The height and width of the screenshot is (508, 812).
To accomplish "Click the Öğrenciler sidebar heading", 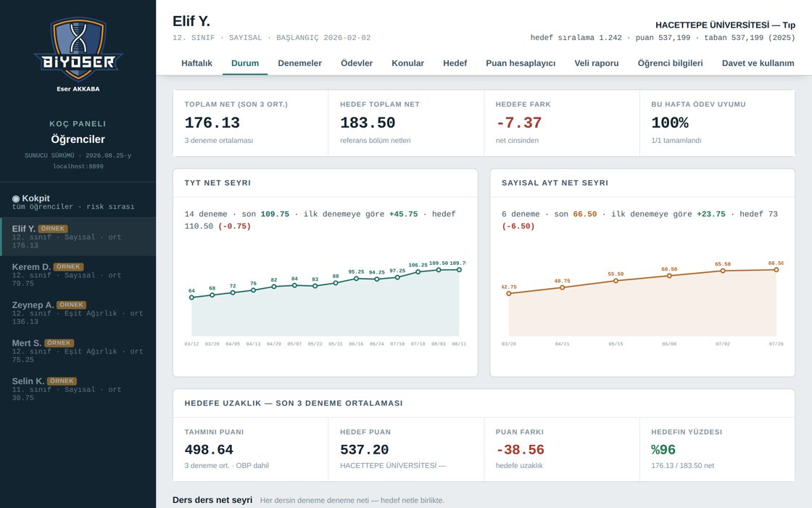I will pyautogui.click(x=78, y=139).
